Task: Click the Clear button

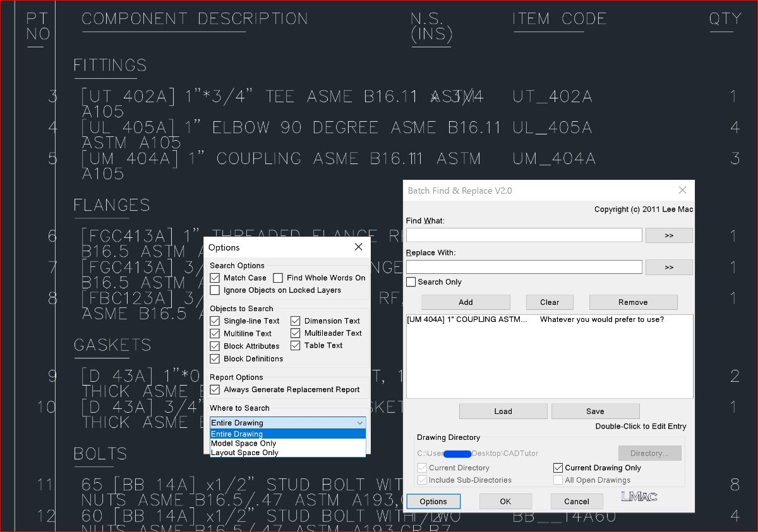Action: click(550, 302)
